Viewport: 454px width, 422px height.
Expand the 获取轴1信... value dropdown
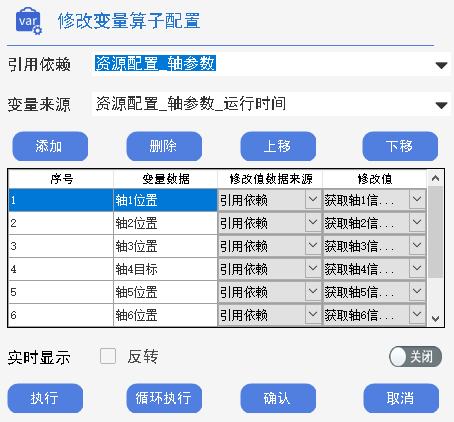click(x=417, y=200)
